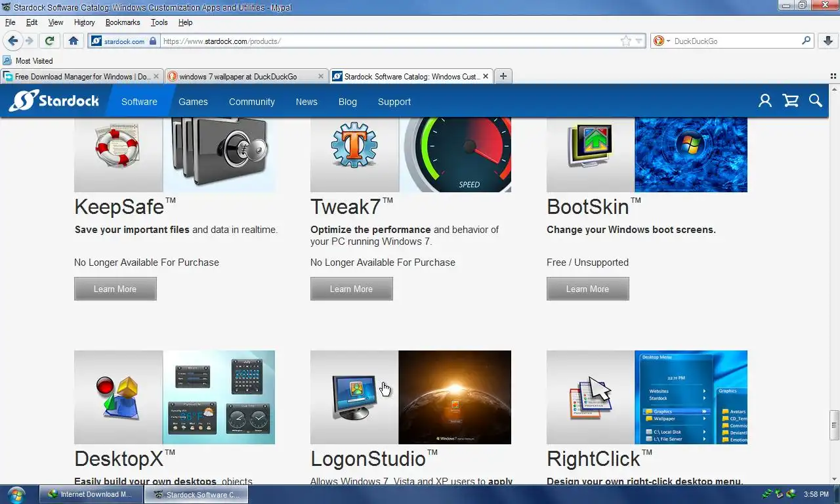Click the Stardock logo
This screenshot has width=840, height=504.
tap(54, 101)
